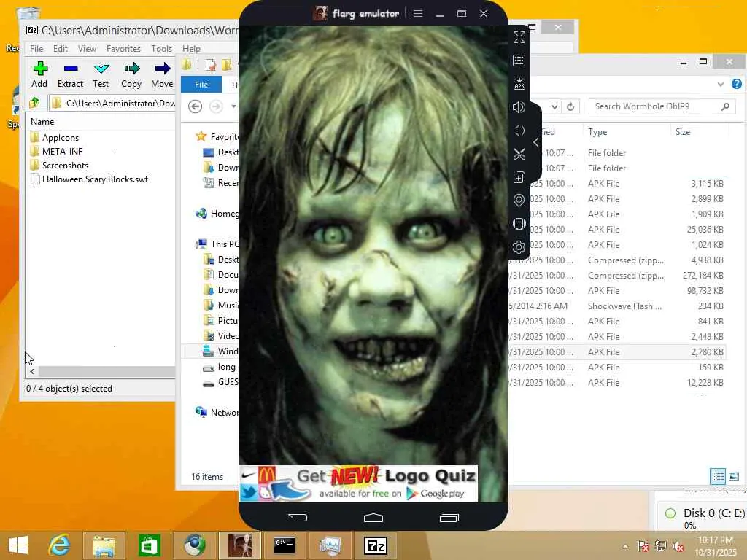Open the Help menu in 7-Zip

coord(191,49)
